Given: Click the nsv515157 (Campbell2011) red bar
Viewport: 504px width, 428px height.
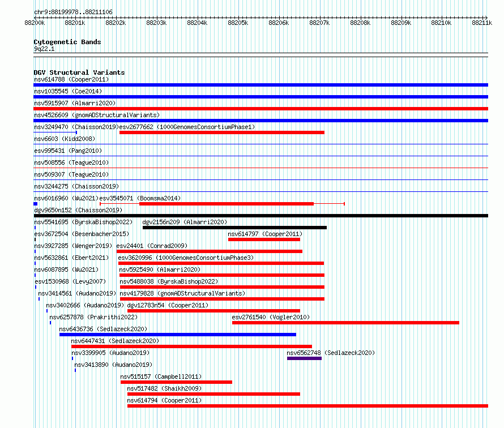Looking at the screenshot, I should pyautogui.click(x=177, y=382).
